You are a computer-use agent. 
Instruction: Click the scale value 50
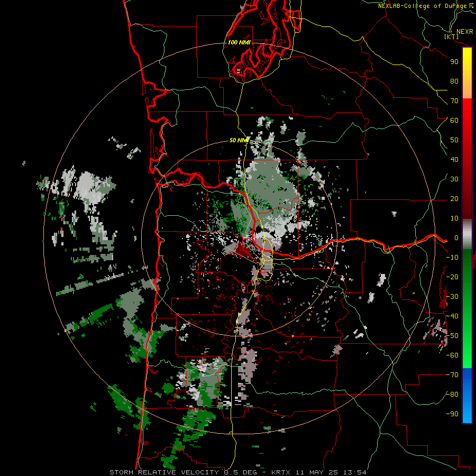pos(454,140)
